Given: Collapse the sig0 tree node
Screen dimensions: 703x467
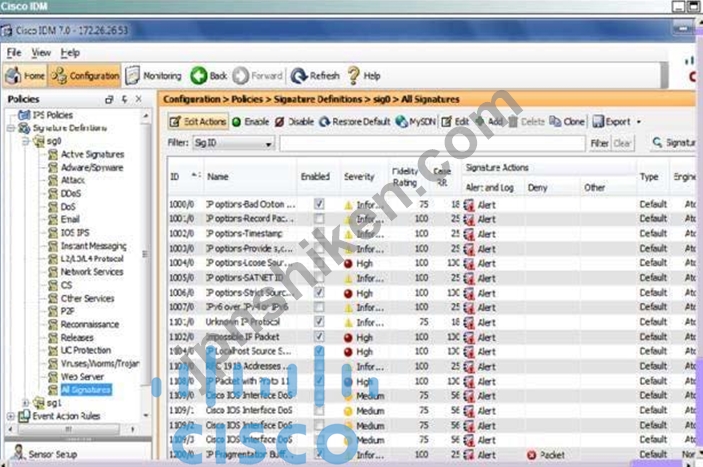Looking at the screenshot, I should (26, 142).
